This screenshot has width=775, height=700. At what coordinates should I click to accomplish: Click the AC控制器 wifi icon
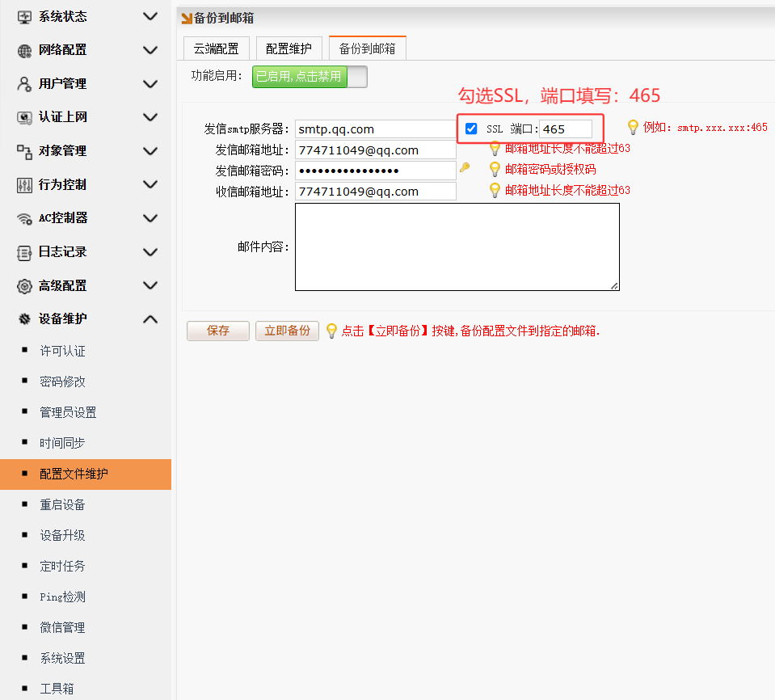click(x=24, y=218)
